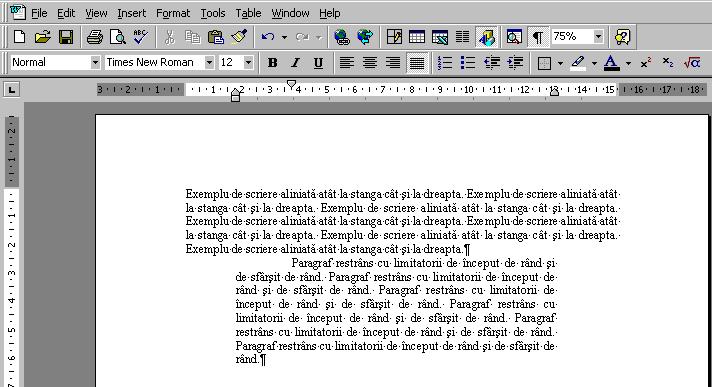
Task: Toggle bold formatting
Action: (272, 62)
